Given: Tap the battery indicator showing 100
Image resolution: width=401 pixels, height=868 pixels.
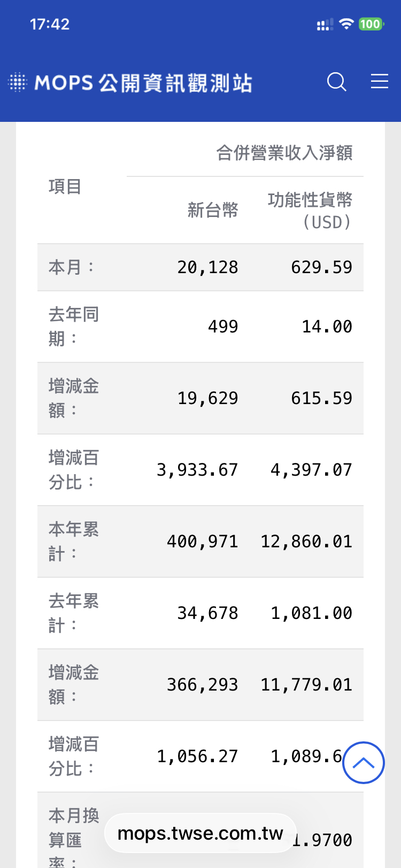Looking at the screenshot, I should (x=371, y=24).
